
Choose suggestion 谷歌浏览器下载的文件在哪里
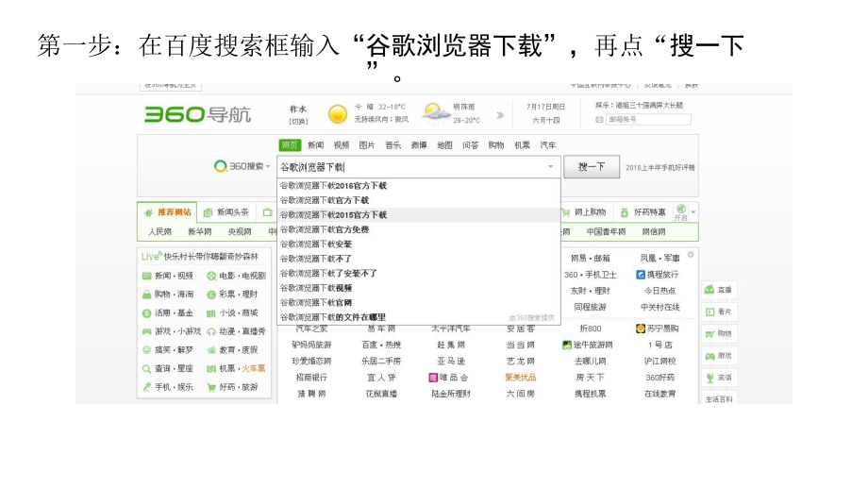[419, 317]
